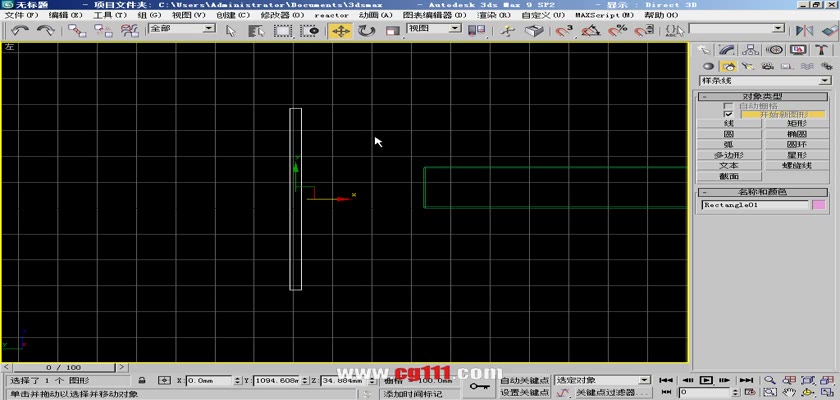Image resolution: width=840 pixels, height=400 pixels.
Task: Click the 圆 shape button
Action: [x=729, y=134]
